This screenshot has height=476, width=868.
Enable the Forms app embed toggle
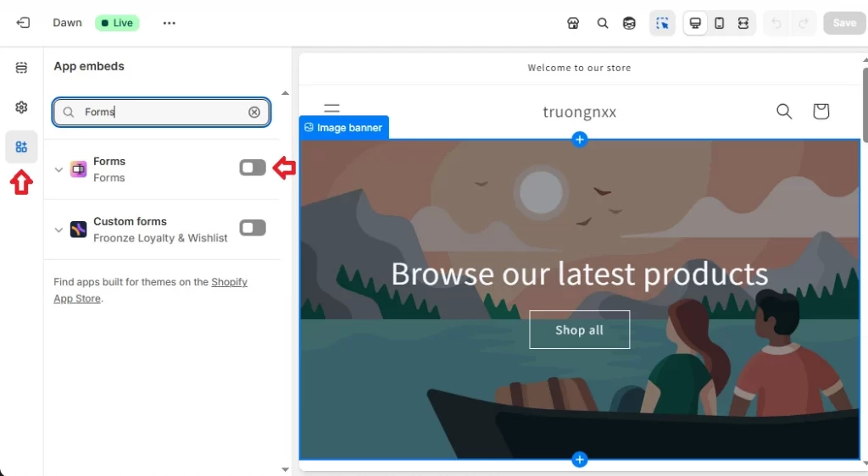(253, 168)
